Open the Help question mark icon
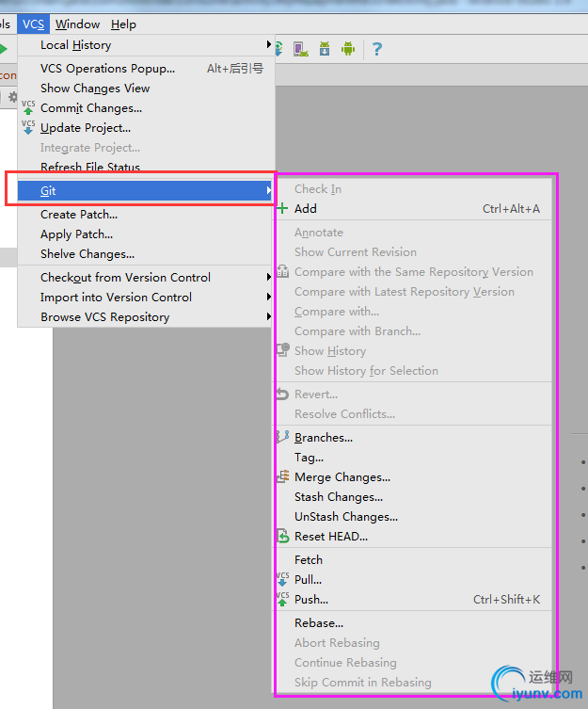 tap(377, 48)
